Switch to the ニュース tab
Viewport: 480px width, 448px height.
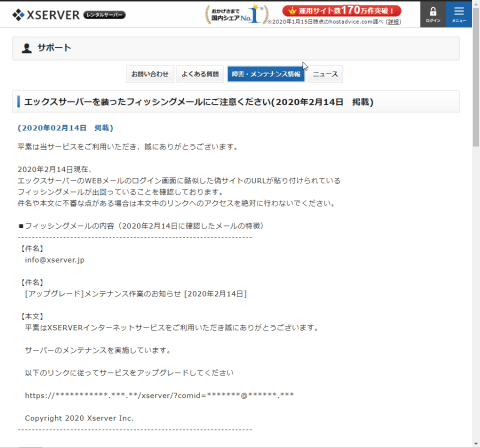325,74
